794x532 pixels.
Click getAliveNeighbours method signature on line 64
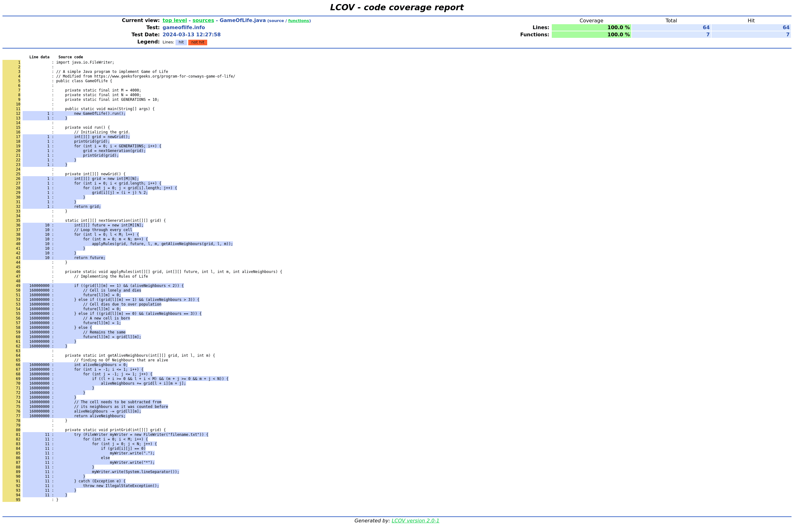(140, 355)
